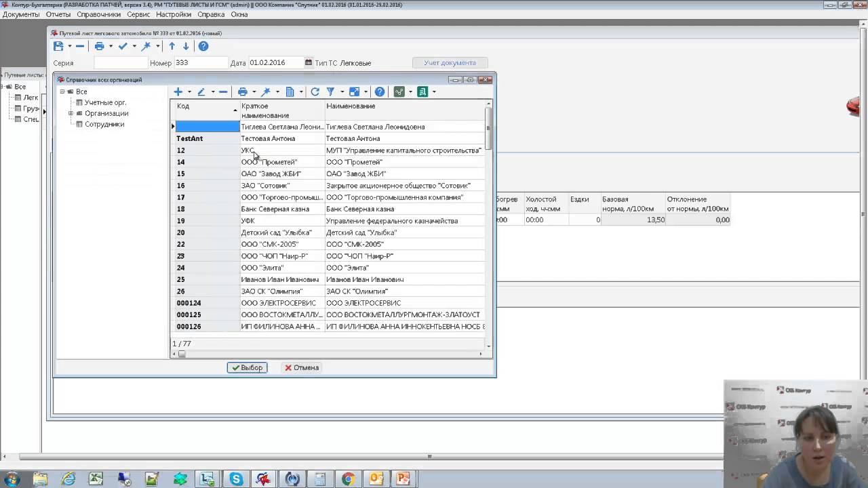Select the 'TestAnt' row code cell
This screenshot has width=868, height=488.
(207, 138)
